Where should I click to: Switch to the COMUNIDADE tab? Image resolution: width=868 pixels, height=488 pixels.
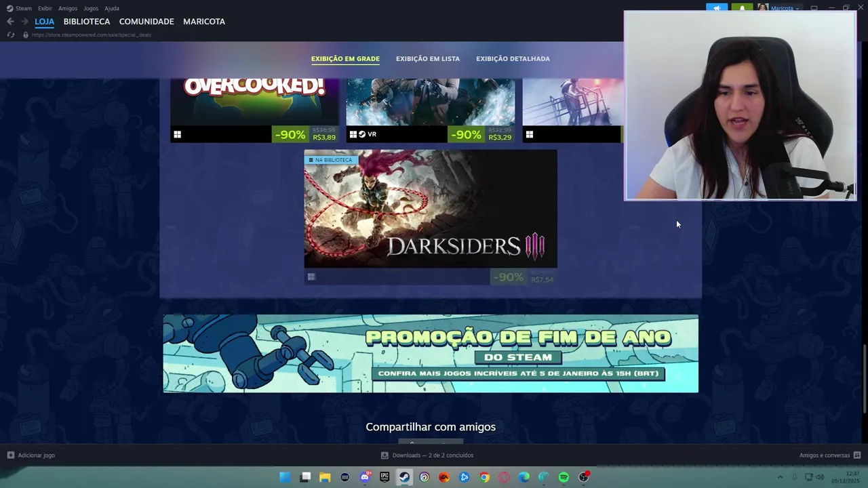146,22
